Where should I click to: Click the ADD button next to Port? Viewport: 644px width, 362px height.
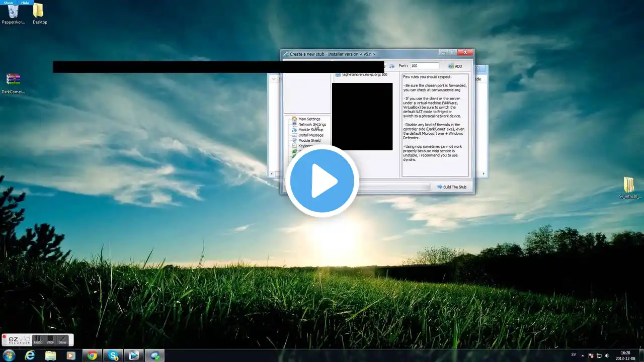(x=455, y=66)
